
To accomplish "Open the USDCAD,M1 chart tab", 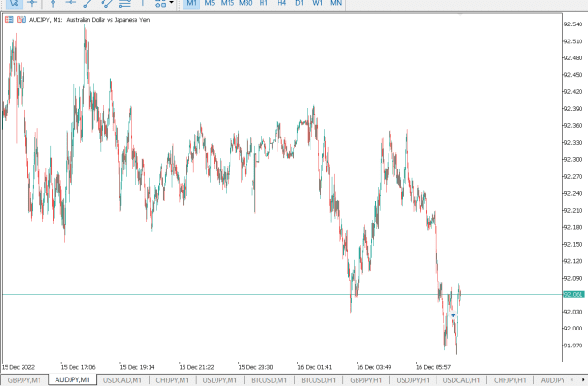I will 122,380.
